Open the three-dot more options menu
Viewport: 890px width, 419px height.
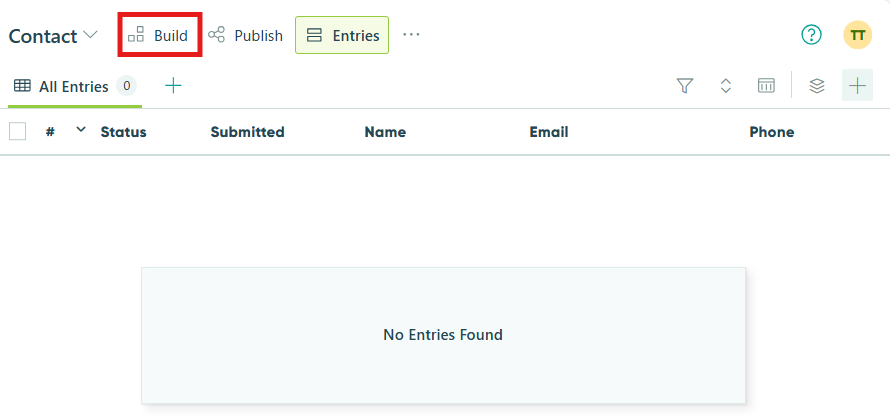[411, 35]
